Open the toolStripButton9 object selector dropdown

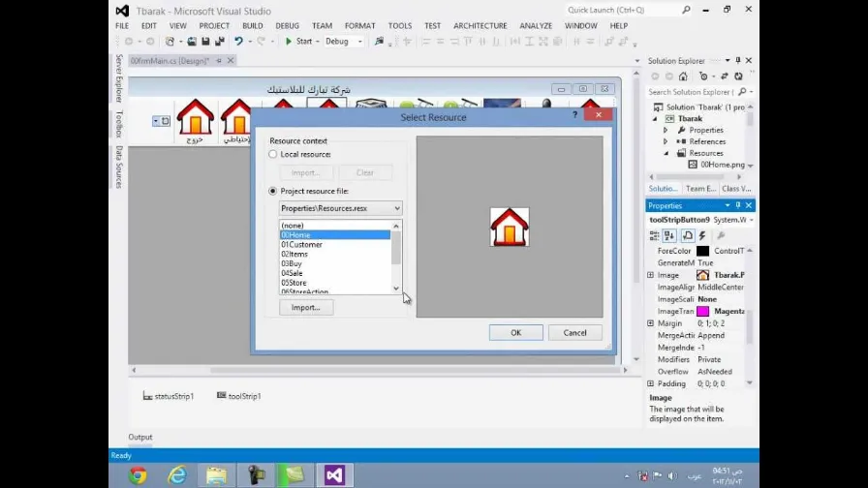pyautogui.click(x=751, y=220)
